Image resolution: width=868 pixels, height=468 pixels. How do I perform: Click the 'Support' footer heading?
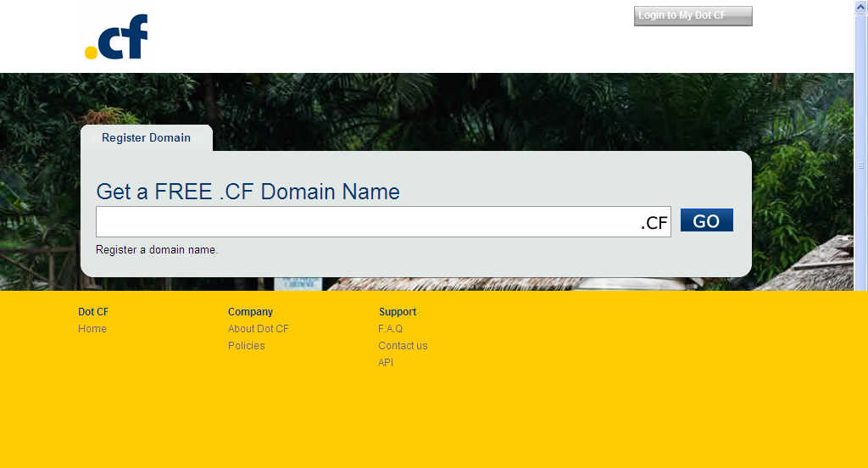tap(398, 312)
